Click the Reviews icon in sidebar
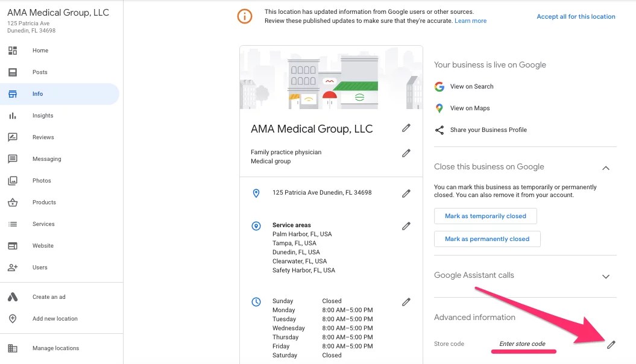The height and width of the screenshot is (364, 636). 13,137
